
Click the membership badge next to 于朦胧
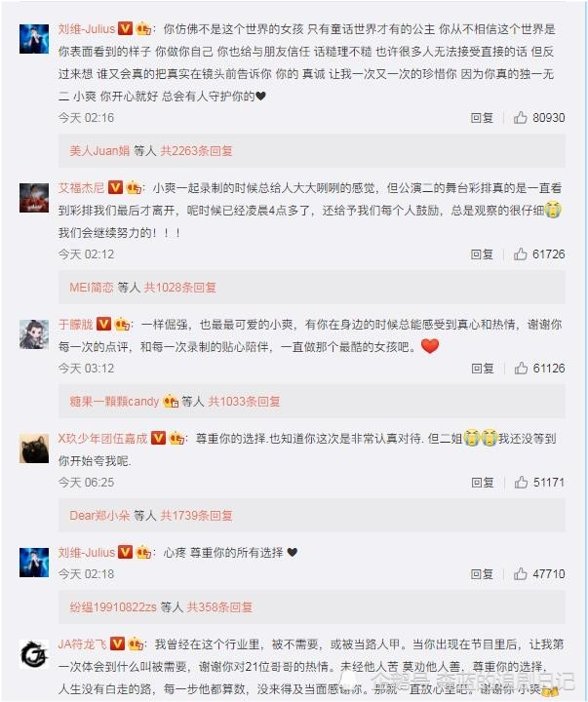click(122, 324)
